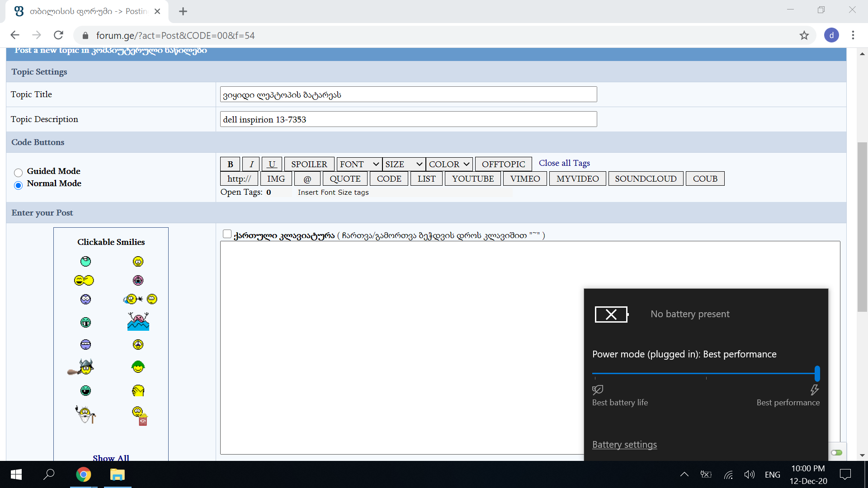Select Guided Mode radio button
Screen dimensions: 868x488
[18, 173]
